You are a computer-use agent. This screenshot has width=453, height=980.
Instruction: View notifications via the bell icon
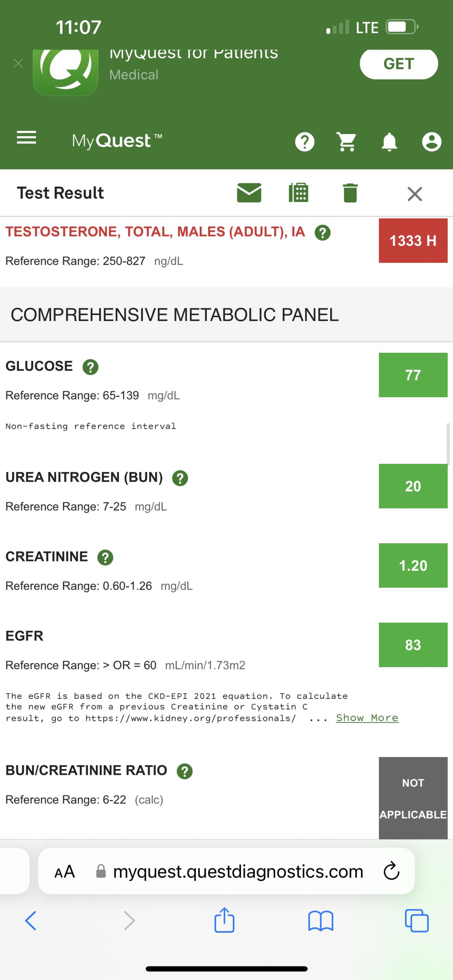click(389, 142)
